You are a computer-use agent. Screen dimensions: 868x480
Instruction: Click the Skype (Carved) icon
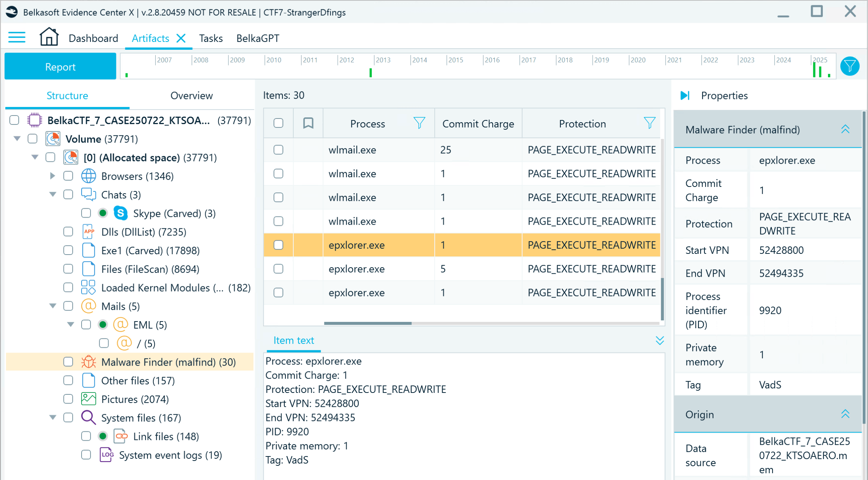[120, 213]
